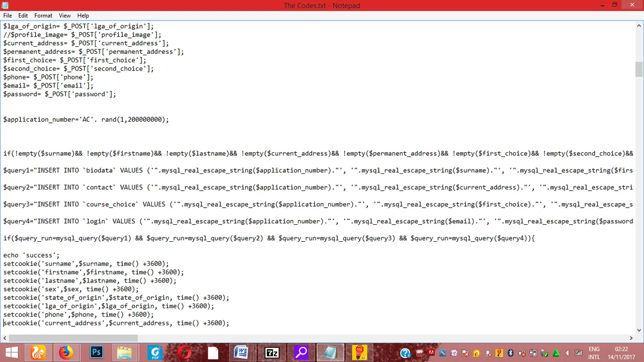The image size is (644, 362).
Task: Click the $second_choice= $_POST line
Action: click(78, 68)
